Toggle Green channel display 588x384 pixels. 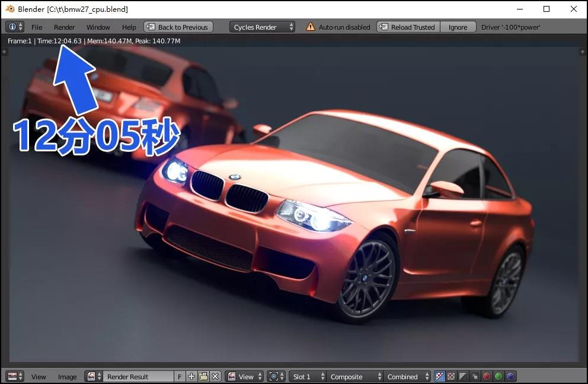coord(498,376)
